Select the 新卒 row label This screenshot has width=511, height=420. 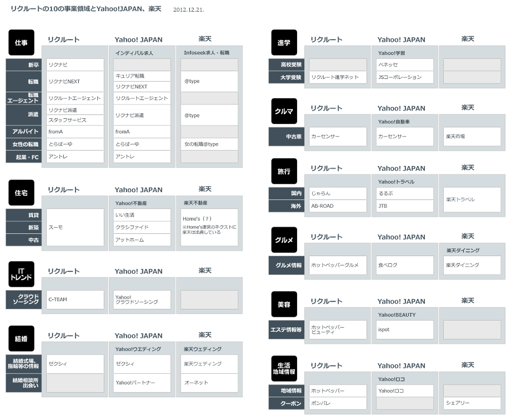pos(24,65)
